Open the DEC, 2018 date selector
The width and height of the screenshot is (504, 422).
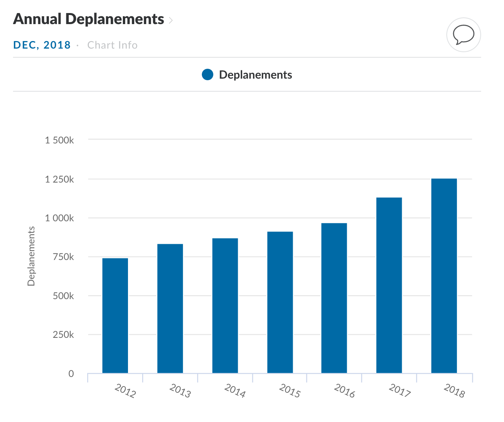coord(42,45)
